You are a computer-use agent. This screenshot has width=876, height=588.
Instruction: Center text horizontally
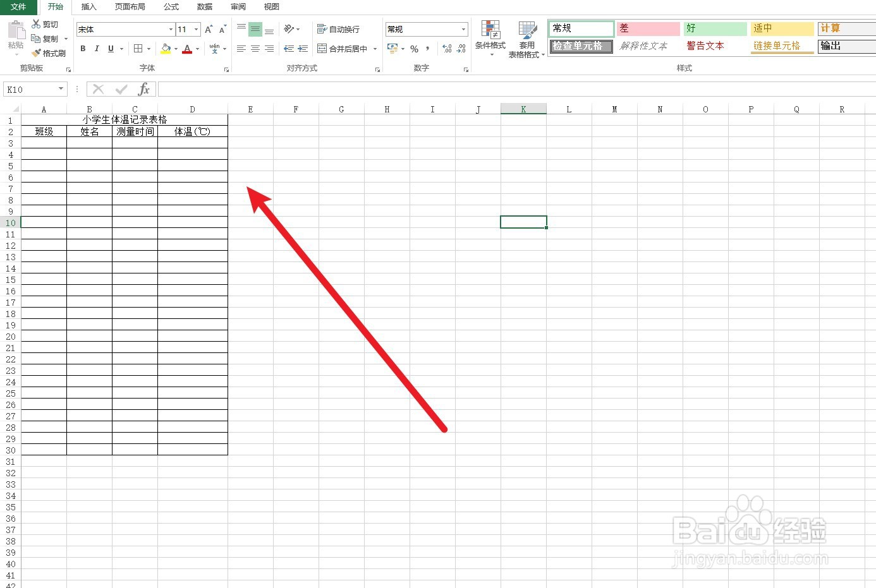[255, 49]
